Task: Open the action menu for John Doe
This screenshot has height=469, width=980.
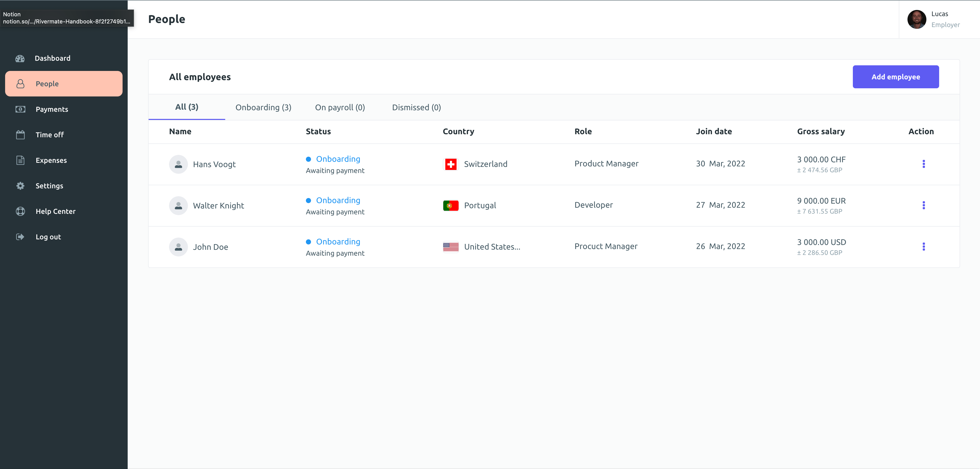Action: [924, 247]
